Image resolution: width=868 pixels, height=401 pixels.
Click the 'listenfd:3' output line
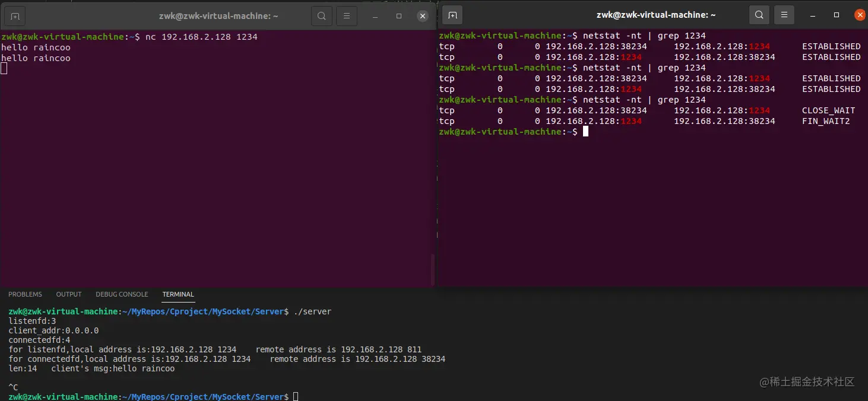tap(32, 321)
